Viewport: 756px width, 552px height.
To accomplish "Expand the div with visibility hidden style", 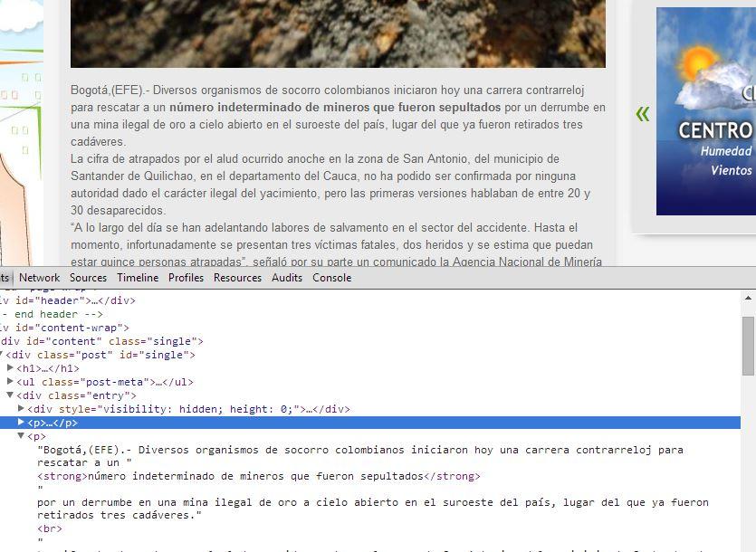I will [21, 408].
